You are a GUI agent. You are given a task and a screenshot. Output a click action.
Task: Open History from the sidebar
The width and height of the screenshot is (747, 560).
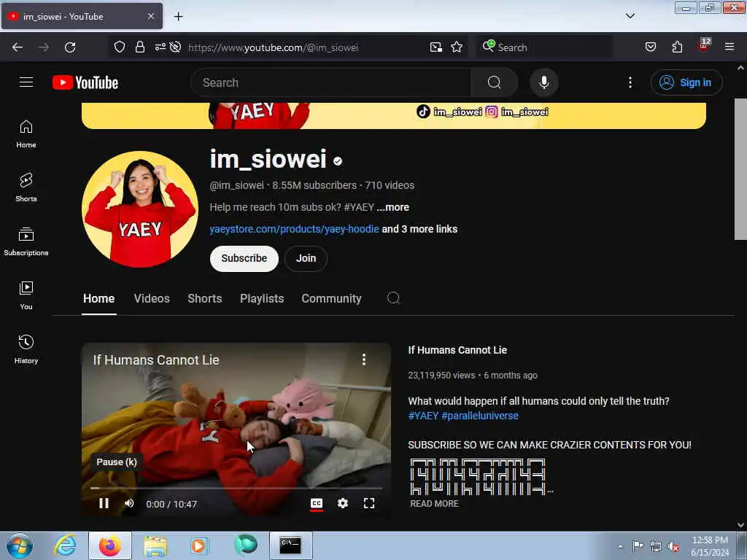point(26,349)
